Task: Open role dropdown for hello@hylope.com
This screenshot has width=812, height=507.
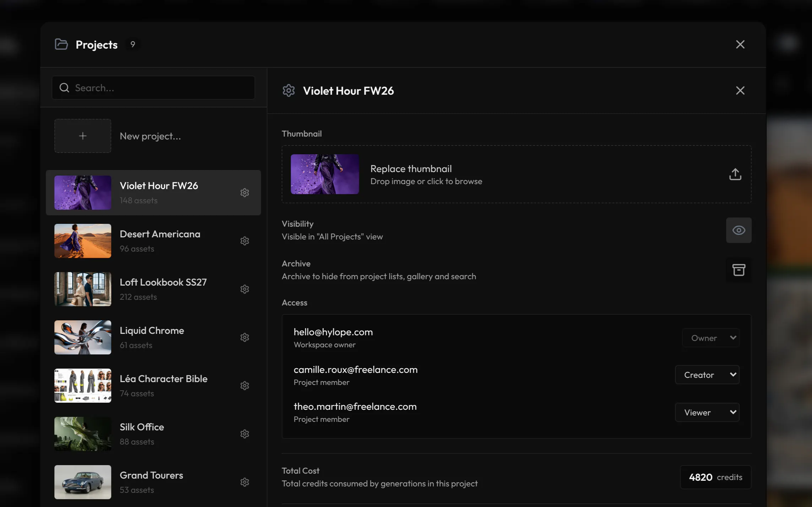Action: 711,338
